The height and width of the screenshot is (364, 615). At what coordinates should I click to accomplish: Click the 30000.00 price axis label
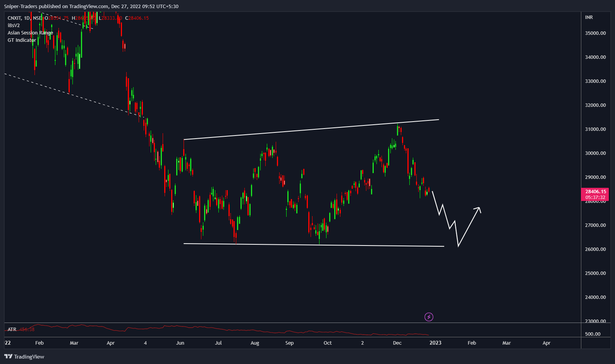click(x=595, y=153)
